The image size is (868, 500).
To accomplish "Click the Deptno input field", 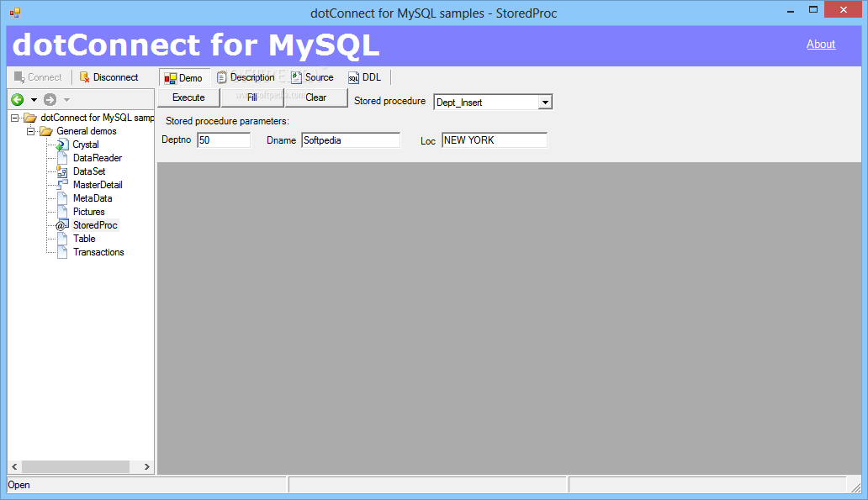I will [224, 140].
